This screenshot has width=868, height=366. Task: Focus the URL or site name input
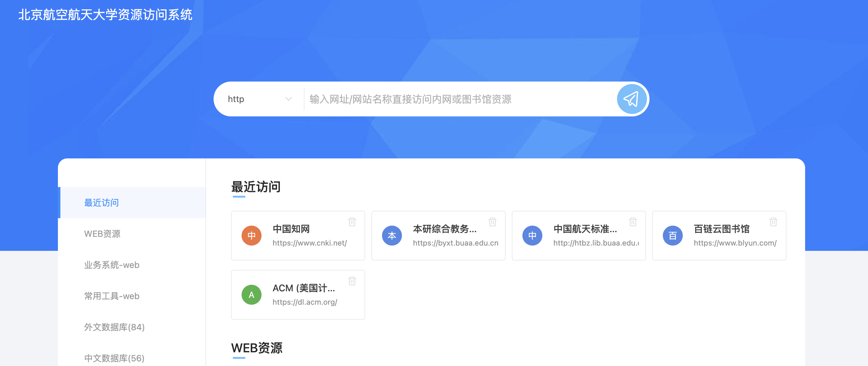coord(458,99)
